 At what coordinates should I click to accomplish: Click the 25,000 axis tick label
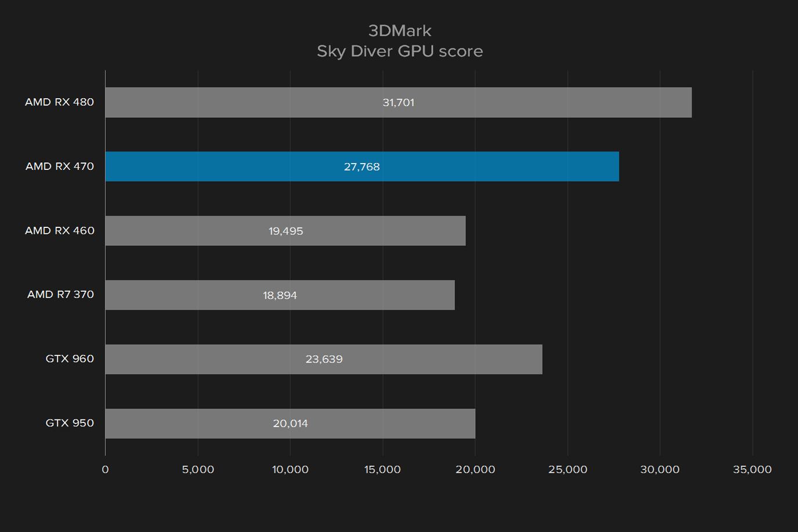[x=568, y=469]
